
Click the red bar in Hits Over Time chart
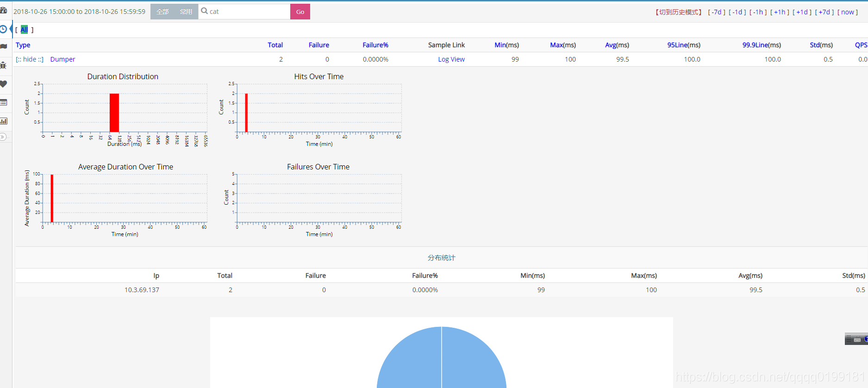[x=246, y=113]
